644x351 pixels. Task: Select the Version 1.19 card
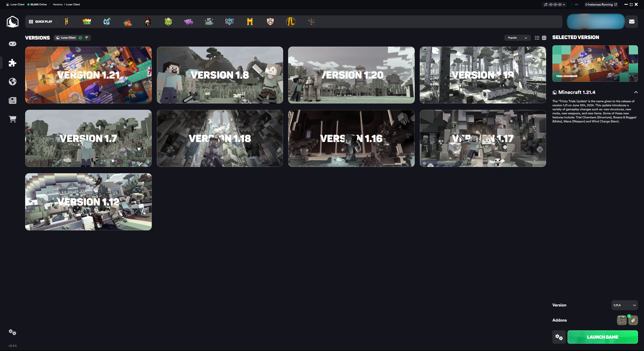point(483,75)
